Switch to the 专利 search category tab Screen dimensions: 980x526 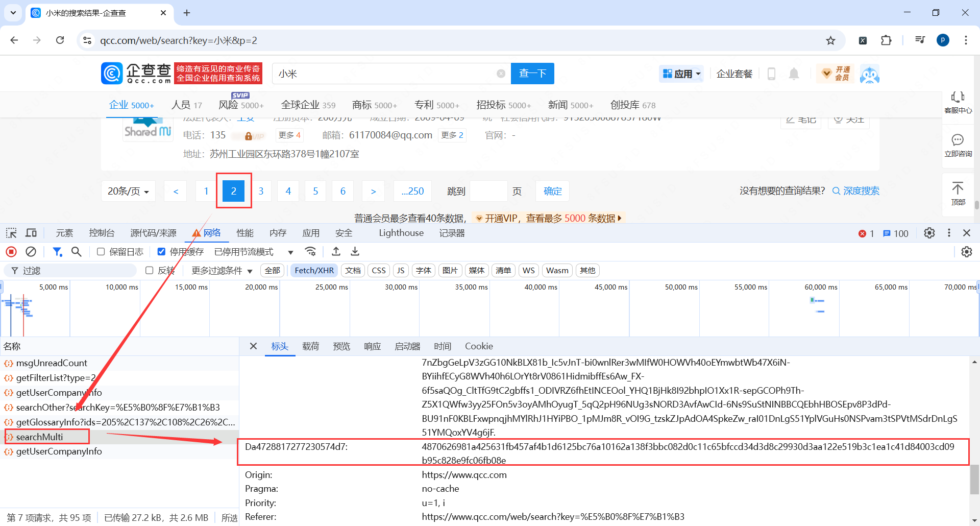(437, 105)
